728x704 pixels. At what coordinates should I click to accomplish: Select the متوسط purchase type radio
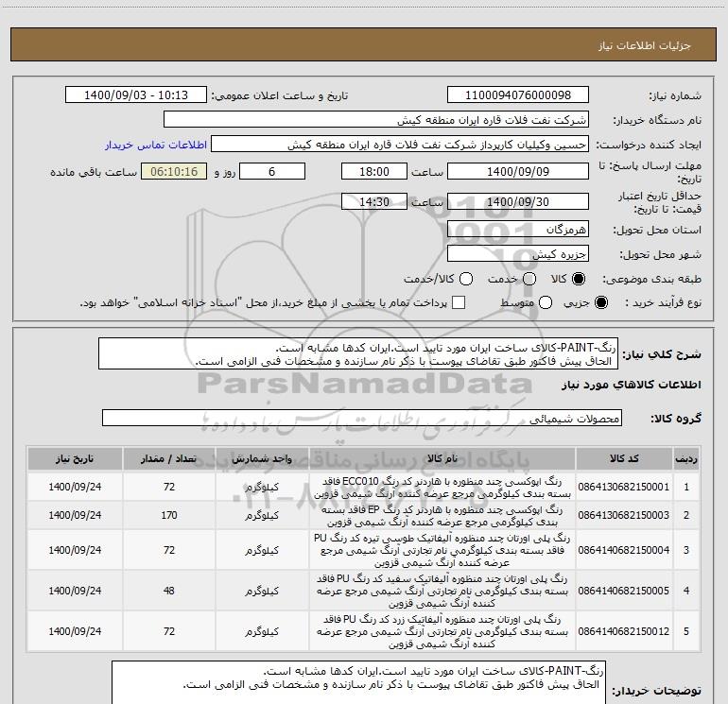(546, 302)
